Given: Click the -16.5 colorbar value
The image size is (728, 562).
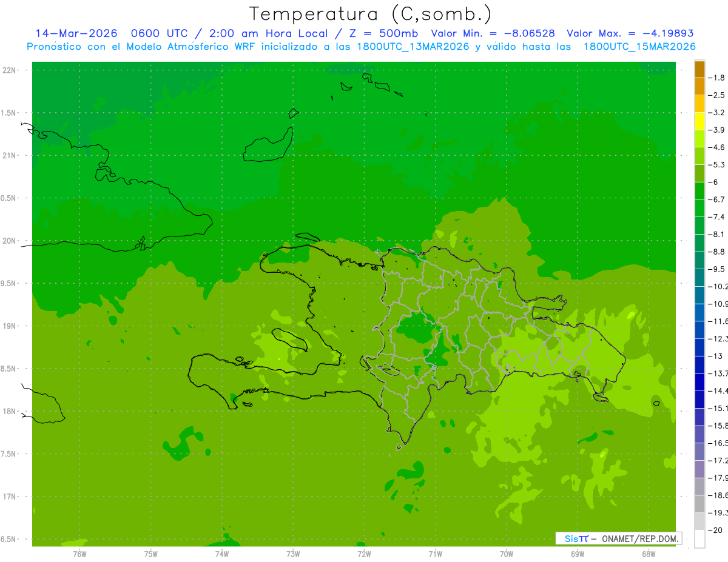Looking at the screenshot, I should [x=718, y=443].
